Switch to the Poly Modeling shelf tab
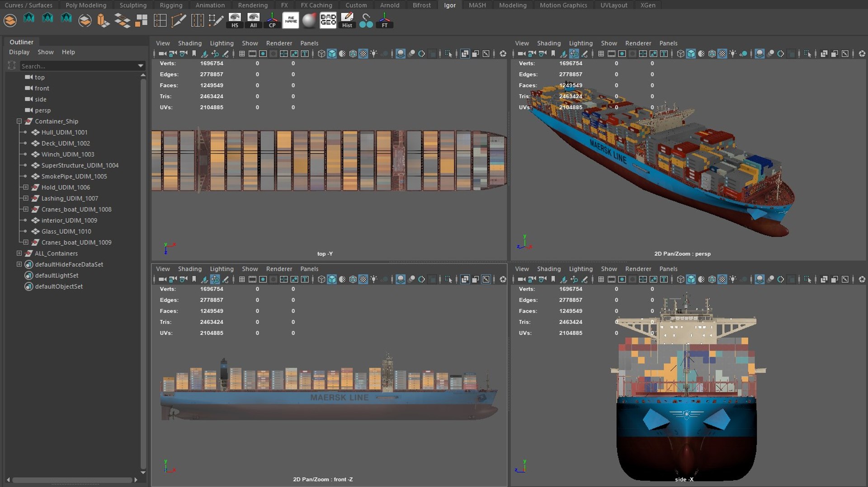868x487 pixels. (x=86, y=5)
